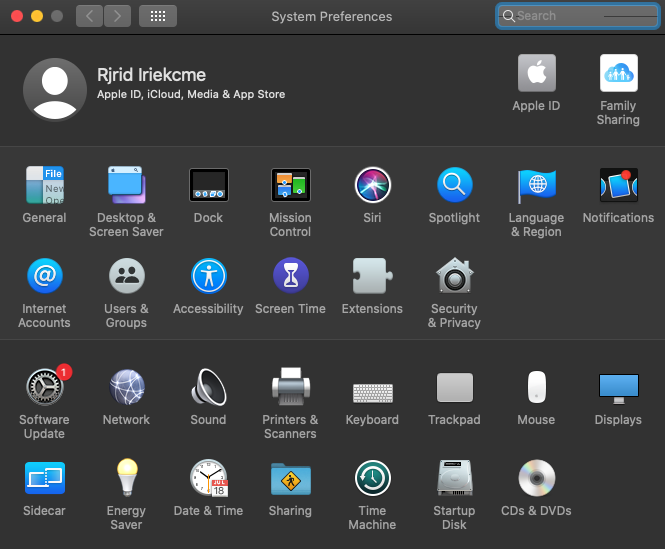
Task: Click the user profile avatar
Action: (x=55, y=90)
